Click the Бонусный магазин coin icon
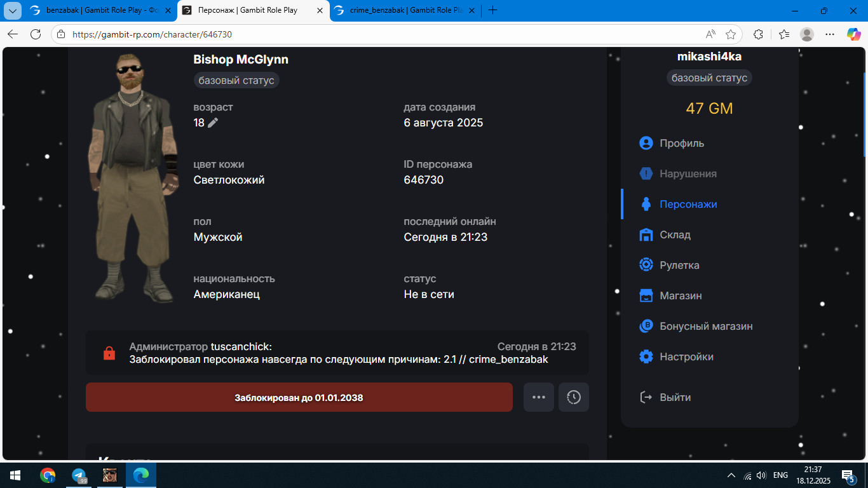The width and height of the screenshot is (868, 488). tap(646, 326)
